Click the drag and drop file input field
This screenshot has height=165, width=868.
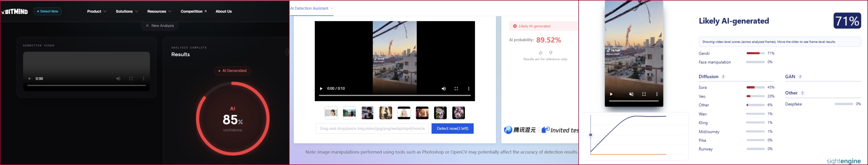[x=372, y=128]
